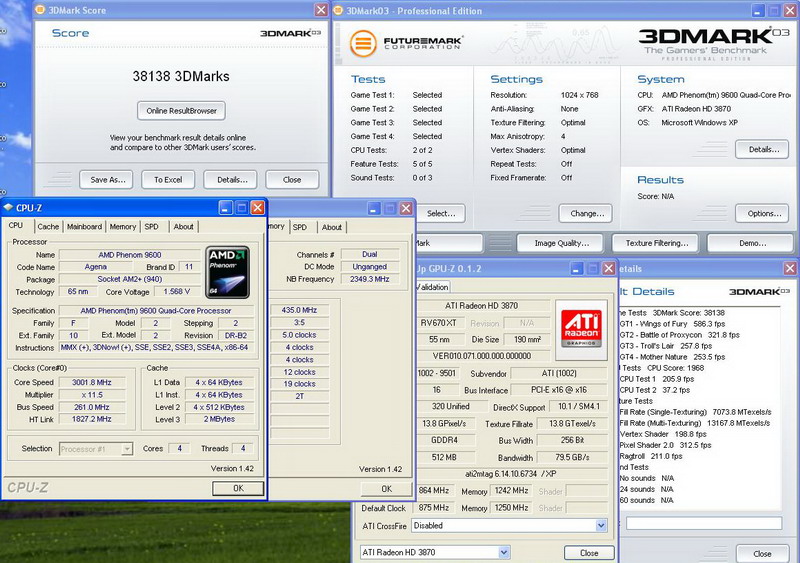Image resolution: width=800 pixels, height=563 pixels.
Task: Open the Mainboard tab in CPU-Z
Action: [x=85, y=227]
